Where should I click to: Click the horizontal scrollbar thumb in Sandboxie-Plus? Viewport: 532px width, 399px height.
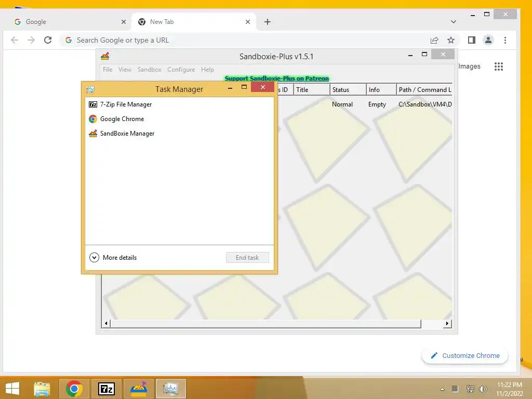click(265, 324)
